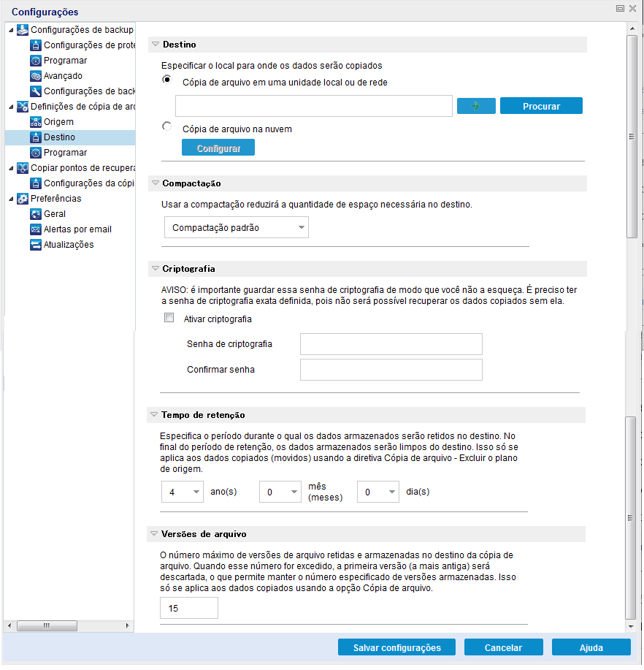Screen dimensions: 644x670
Task: Open Atualizações preferences
Action: point(69,245)
